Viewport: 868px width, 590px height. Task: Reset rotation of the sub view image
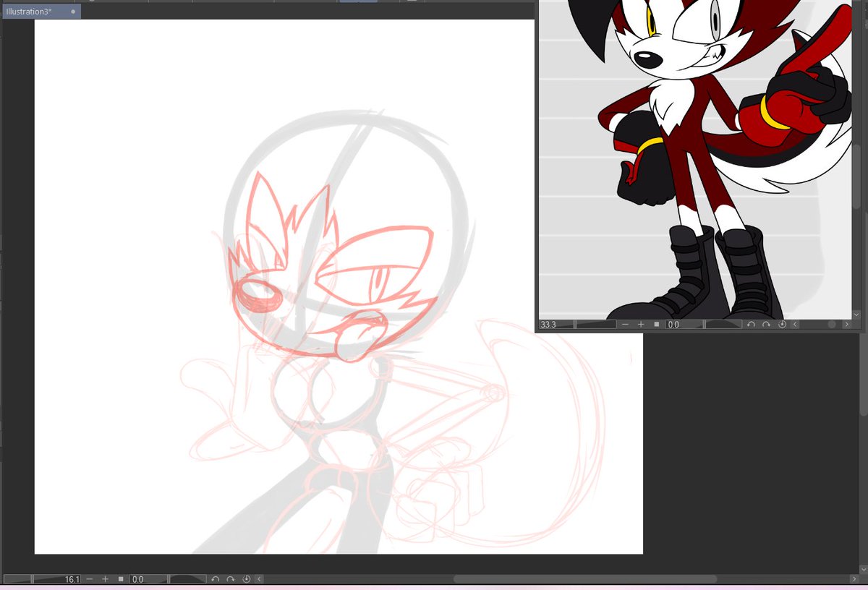click(782, 325)
